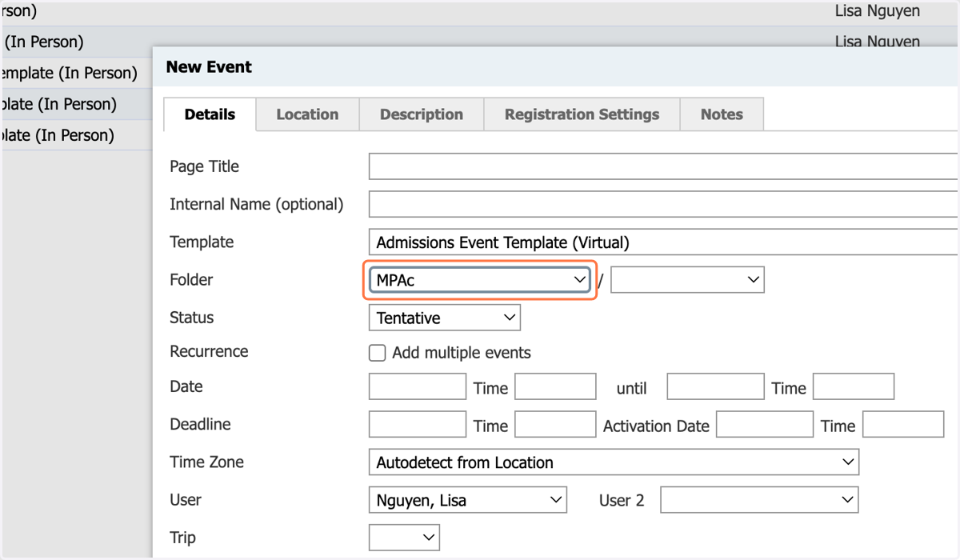Image resolution: width=960 pixels, height=560 pixels.
Task: Open the Template dropdown showing Admissions Event Template
Action: [x=663, y=242]
